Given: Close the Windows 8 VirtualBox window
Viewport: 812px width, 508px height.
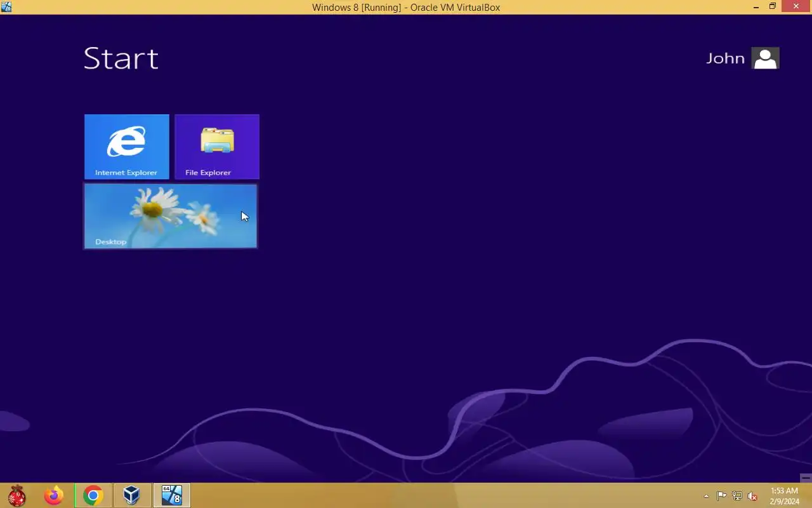Looking at the screenshot, I should [796, 7].
